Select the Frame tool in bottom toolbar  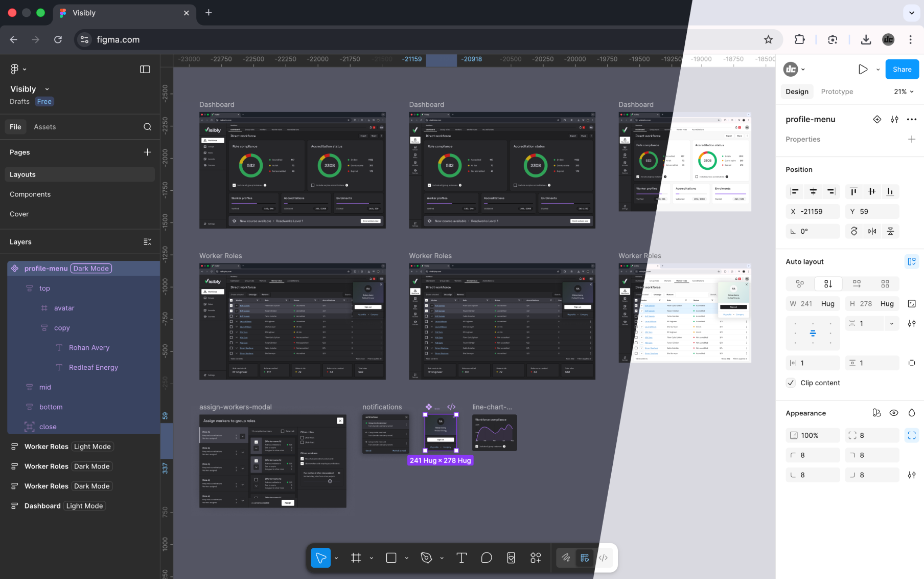(356, 558)
